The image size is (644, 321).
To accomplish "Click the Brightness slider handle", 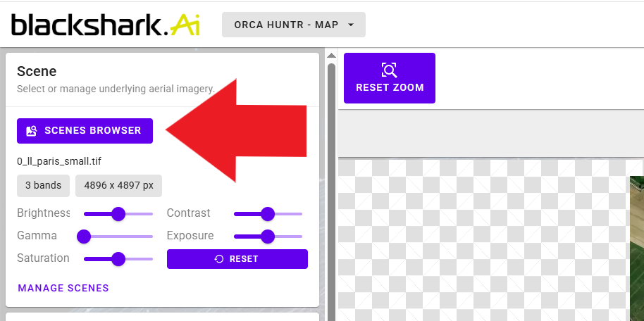I will tap(118, 213).
